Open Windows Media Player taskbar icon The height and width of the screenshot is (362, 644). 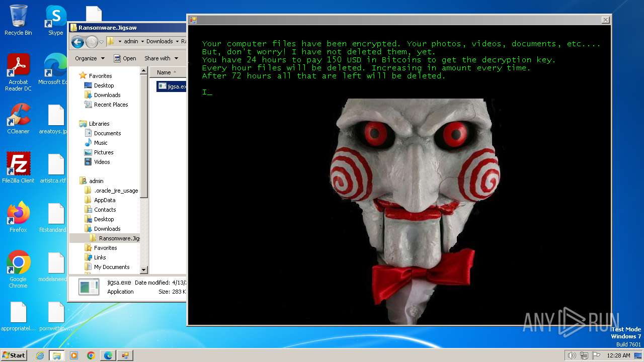74,355
